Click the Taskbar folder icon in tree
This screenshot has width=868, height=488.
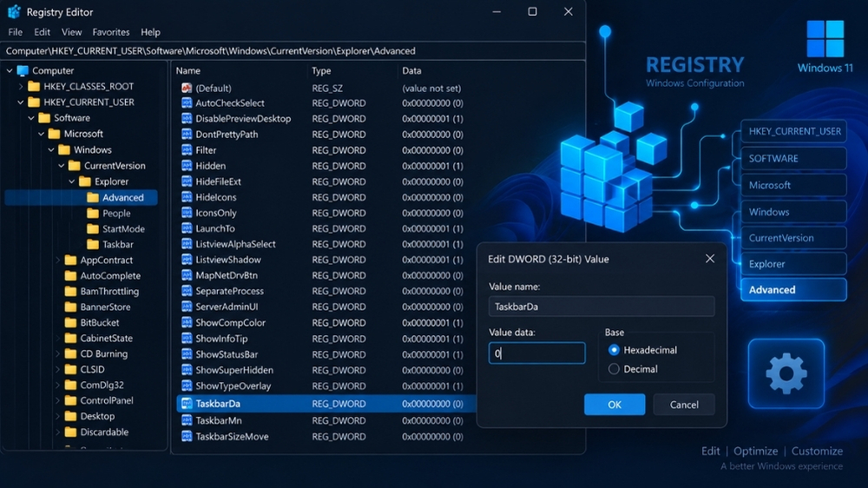point(93,244)
